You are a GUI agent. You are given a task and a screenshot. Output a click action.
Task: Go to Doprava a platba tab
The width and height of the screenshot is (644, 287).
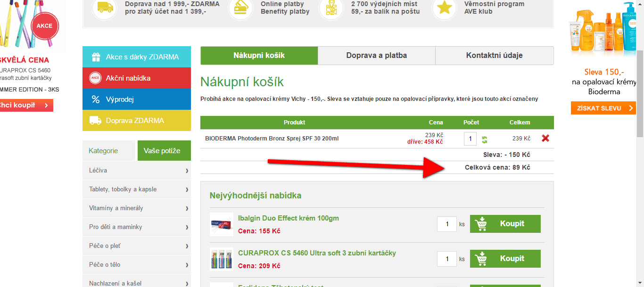tap(377, 56)
